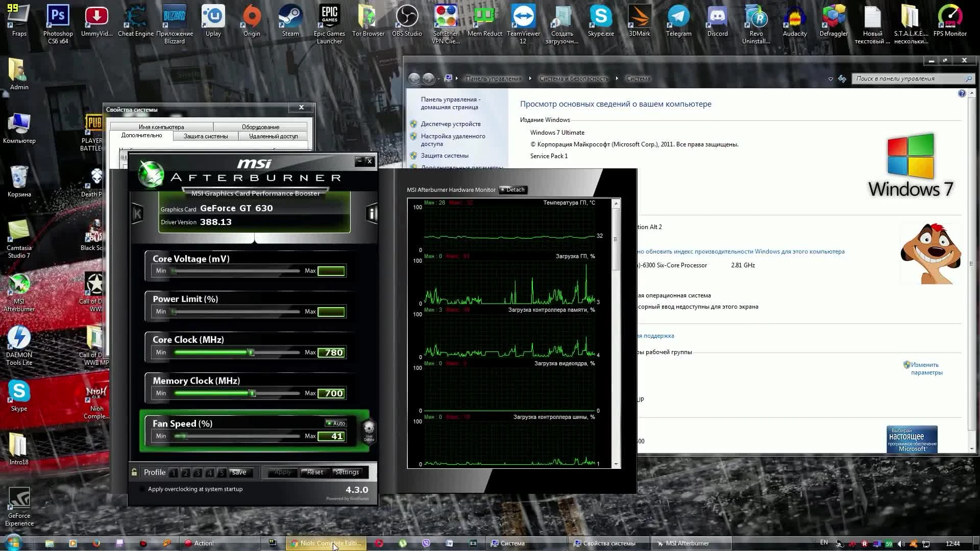Expand the Control Panel address history dropdown
980x551 pixels.
[x=830, y=79]
